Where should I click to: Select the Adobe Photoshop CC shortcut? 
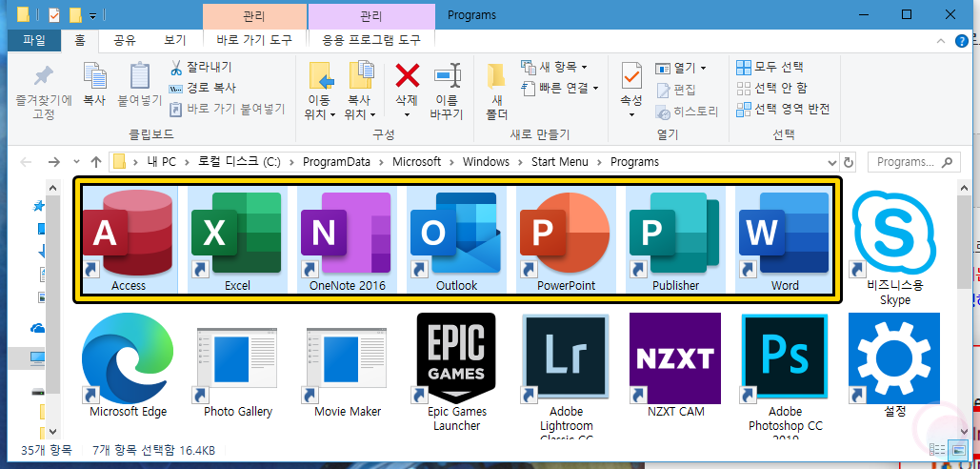[785, 376]
